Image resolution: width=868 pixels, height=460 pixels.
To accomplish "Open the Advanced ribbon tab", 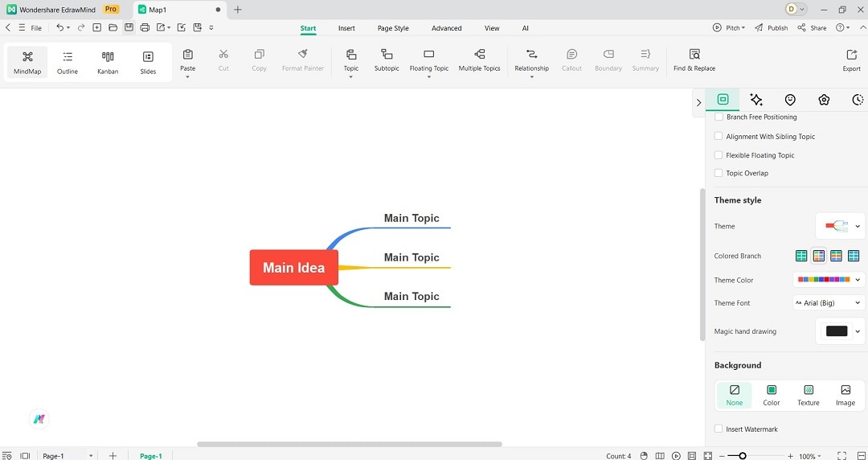I will click(x=446, y=28).
